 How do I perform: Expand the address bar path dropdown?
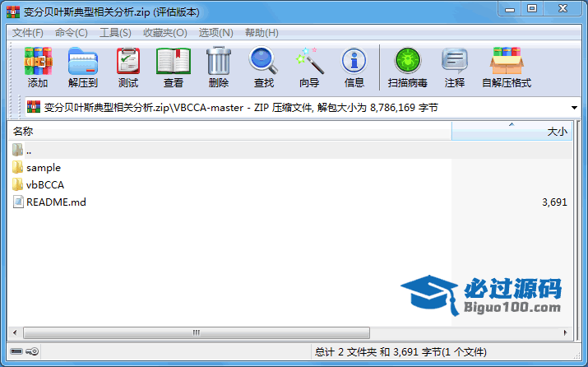pos(574,108)
